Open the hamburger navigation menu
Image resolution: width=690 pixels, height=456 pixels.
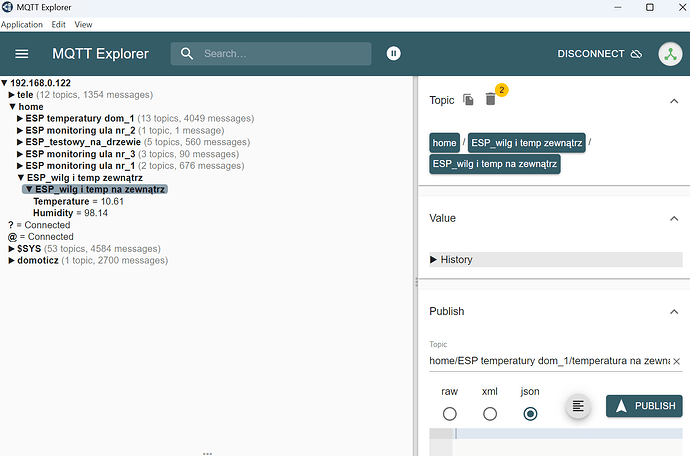pyautogui.click(x=22, y=54)
